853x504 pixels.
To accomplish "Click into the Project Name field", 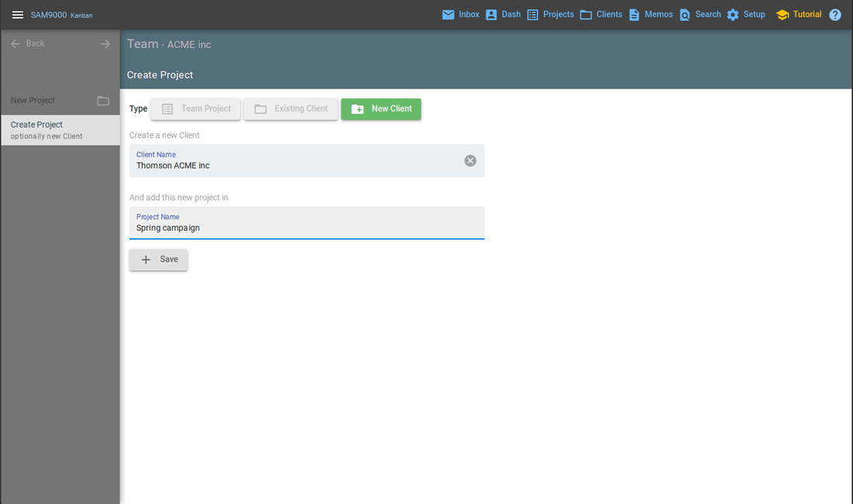I will click(x=306, y=228).
